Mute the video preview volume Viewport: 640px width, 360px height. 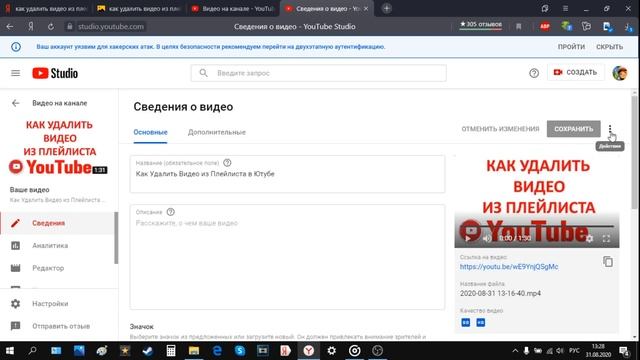coord(487,238)
